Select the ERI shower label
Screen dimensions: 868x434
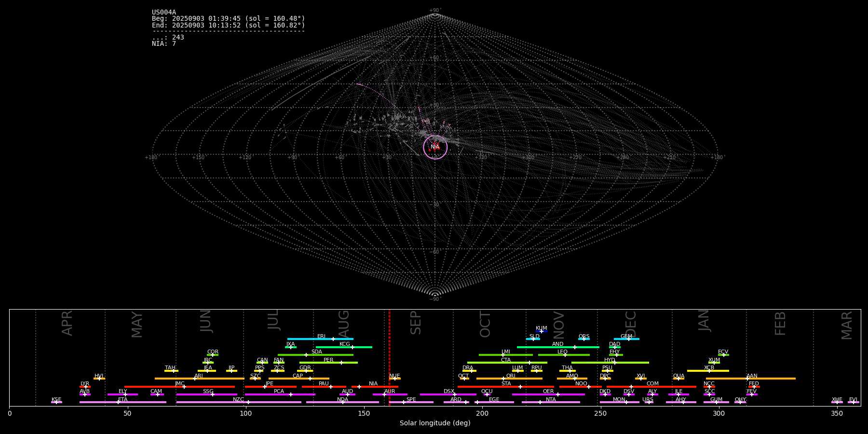322,337
